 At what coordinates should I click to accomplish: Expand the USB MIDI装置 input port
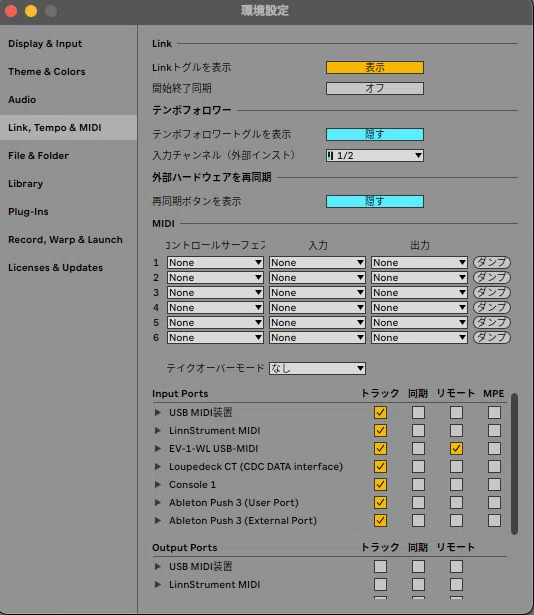pos(158,413)
